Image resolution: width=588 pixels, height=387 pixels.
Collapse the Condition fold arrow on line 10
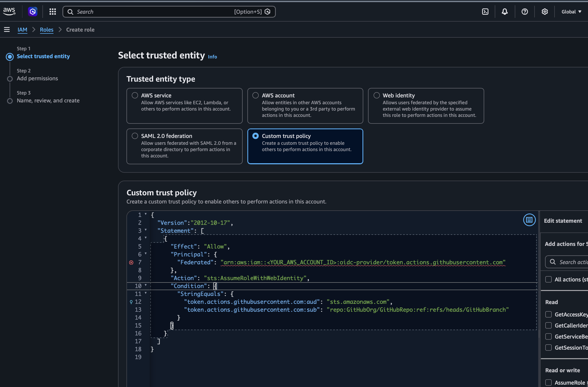(x=146, y=285)
